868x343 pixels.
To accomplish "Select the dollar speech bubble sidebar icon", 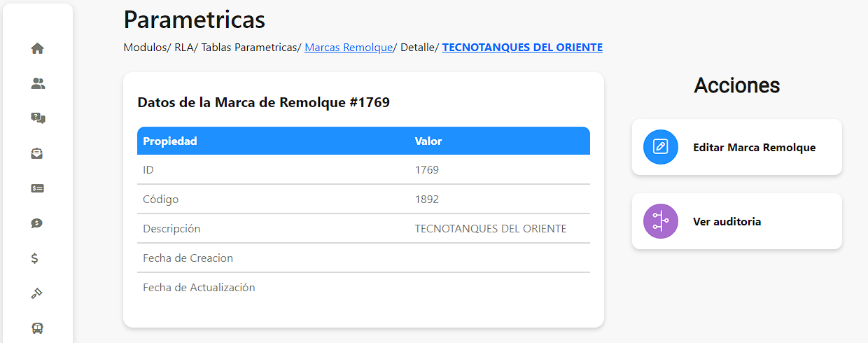I will tap(37, 223).
